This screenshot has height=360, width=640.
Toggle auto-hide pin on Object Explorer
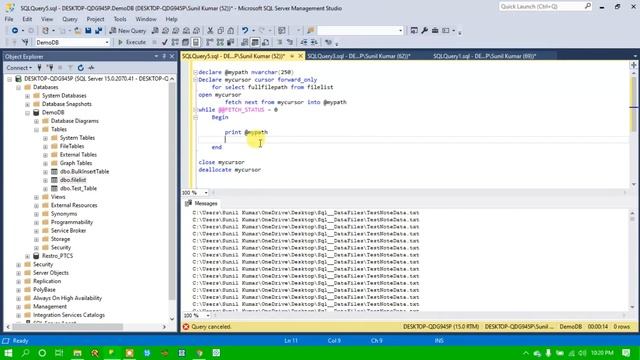pyautogui.click(x=164, y=56)
